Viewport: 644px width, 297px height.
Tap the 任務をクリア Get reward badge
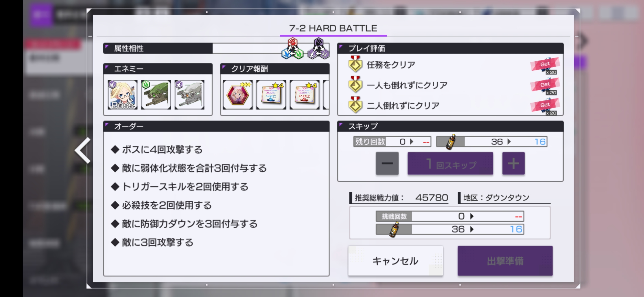[x=545, y=65]
